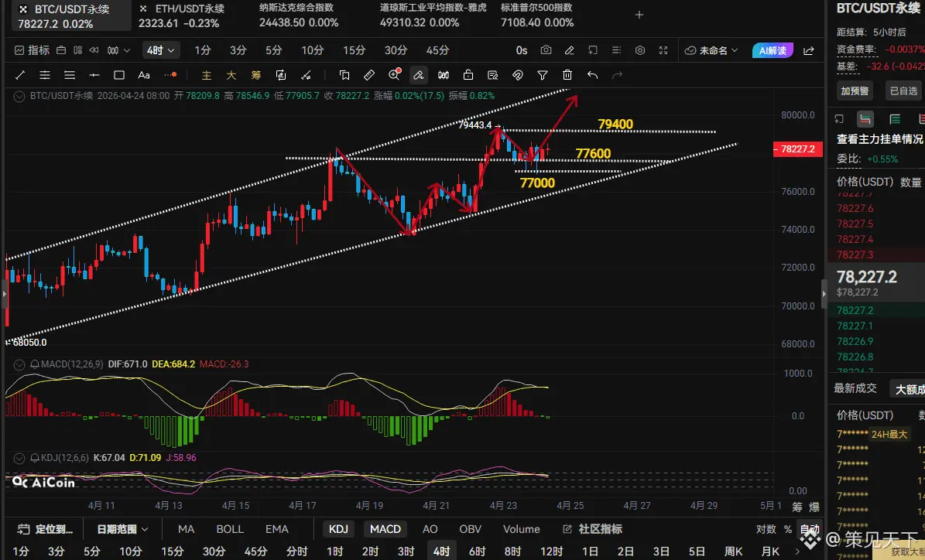Toggle logarithmic scale 对数
The width and height of the screenshot is (925, 560).
pyautogui.click(x=766, y=529)
